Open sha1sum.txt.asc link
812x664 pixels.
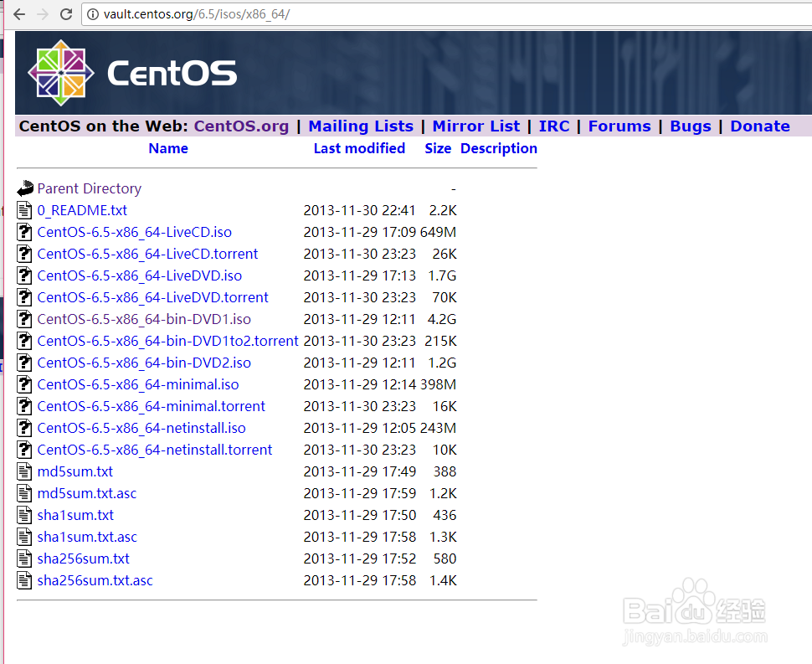point(87,536)
